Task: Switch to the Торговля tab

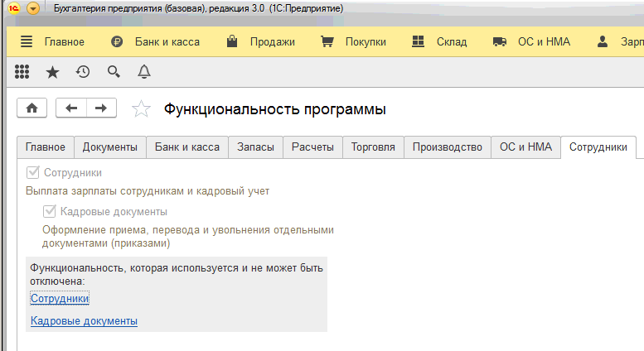Action: (373, 147)
